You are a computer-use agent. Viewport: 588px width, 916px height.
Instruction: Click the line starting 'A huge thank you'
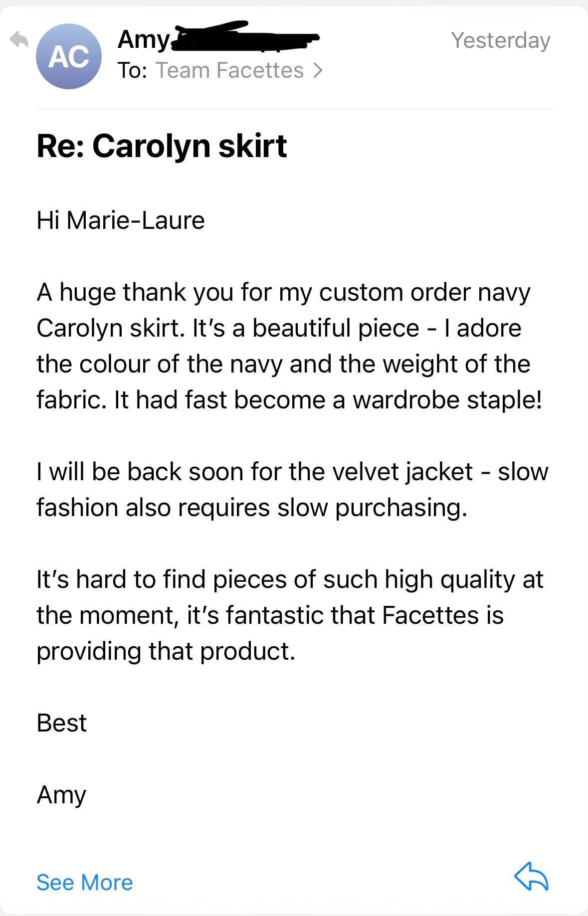[283, 292]
